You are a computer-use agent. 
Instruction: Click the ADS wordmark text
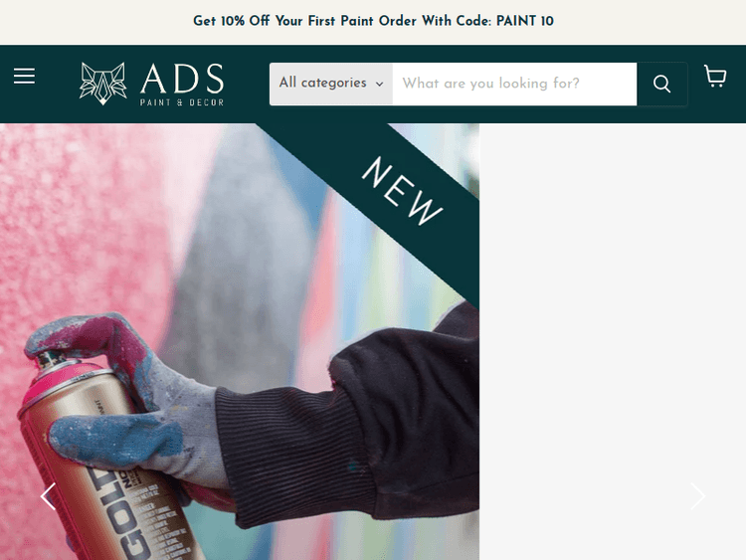[x=182, y=79]
